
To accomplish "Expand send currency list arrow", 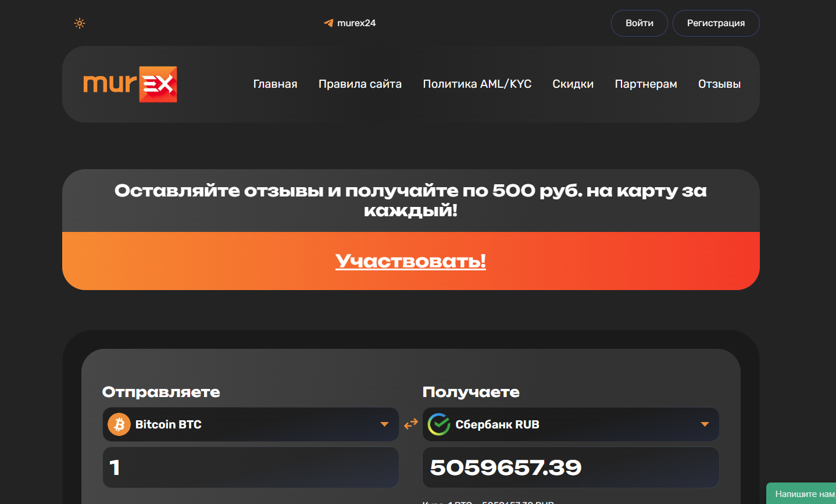I will [x=384, y=424].
